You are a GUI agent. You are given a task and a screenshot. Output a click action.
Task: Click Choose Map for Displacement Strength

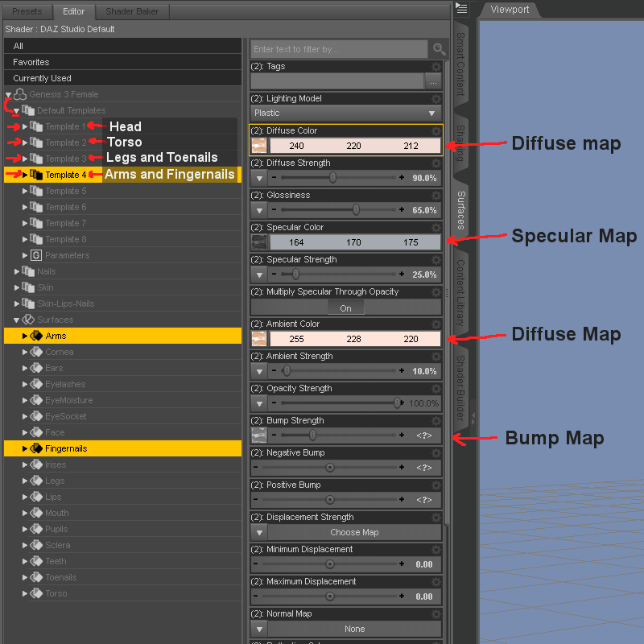pos(354,532)
